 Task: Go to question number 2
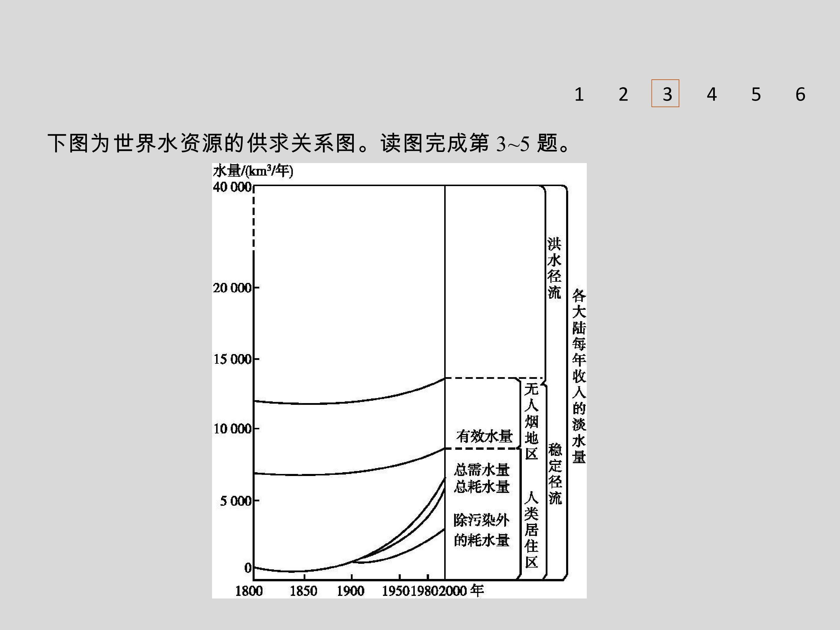pos(623,94)
